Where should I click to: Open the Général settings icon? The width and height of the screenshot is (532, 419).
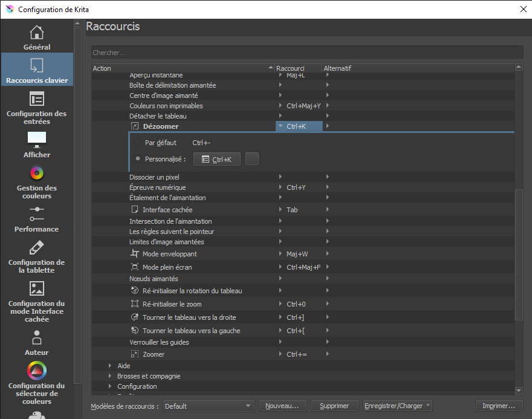point(37,33)
